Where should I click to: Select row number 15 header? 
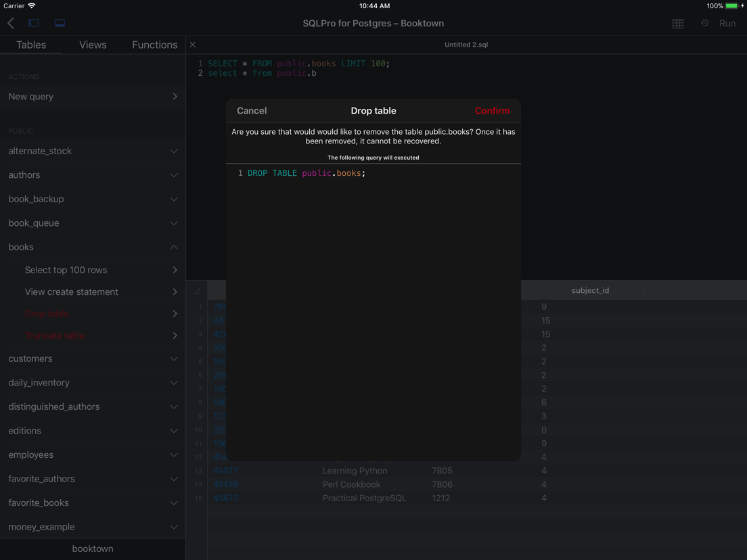coord(198,498)
